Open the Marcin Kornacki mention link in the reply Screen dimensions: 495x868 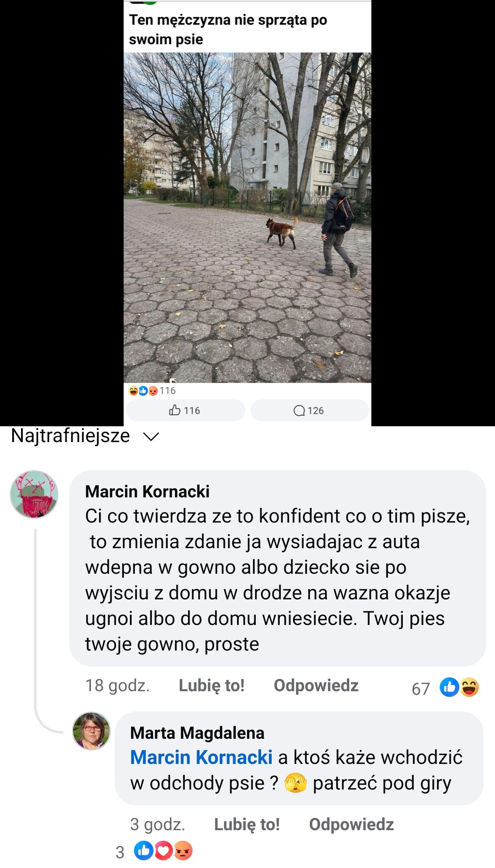pos(201,757)
